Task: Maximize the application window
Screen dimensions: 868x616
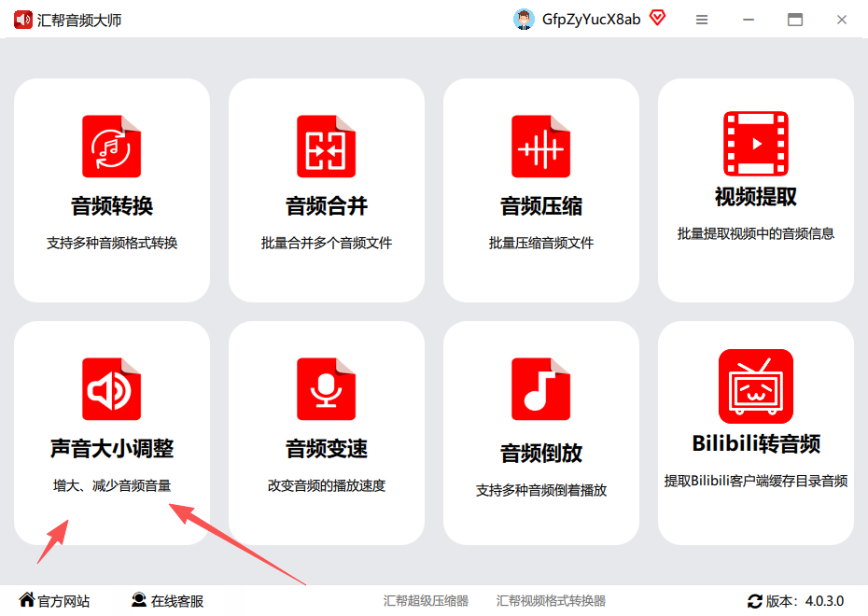Action: pyautogui.click(x=795, y=20)
